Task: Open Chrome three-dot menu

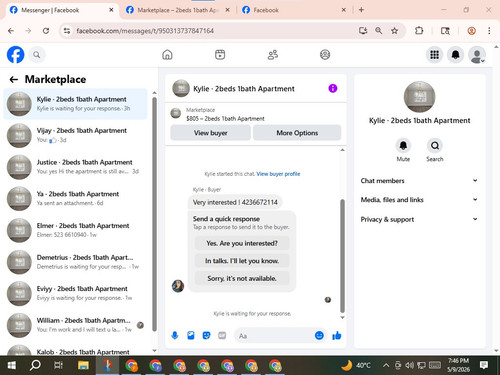Action: click(x=489, y=31)
